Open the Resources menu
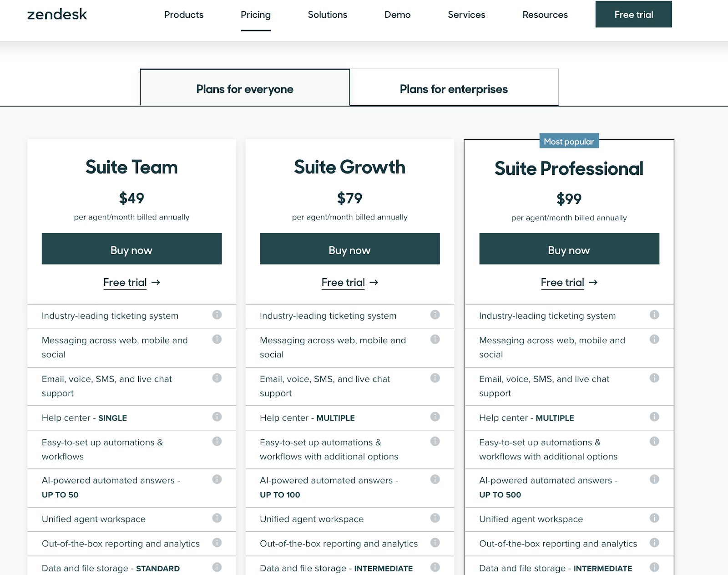Image resolution: width=728 pixels, height=575 pixels. pyautogui.click(x=545, y=15)
